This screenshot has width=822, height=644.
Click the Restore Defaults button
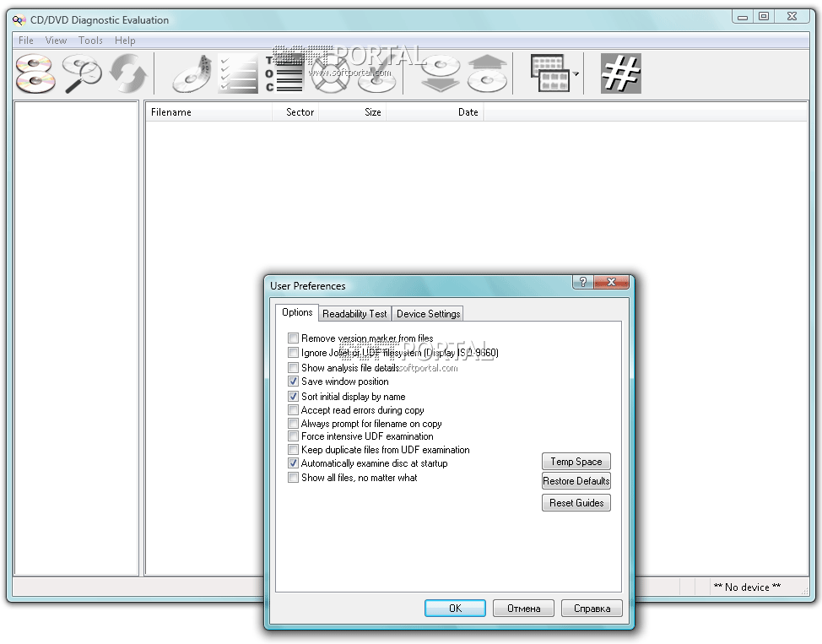coord(576,481)
